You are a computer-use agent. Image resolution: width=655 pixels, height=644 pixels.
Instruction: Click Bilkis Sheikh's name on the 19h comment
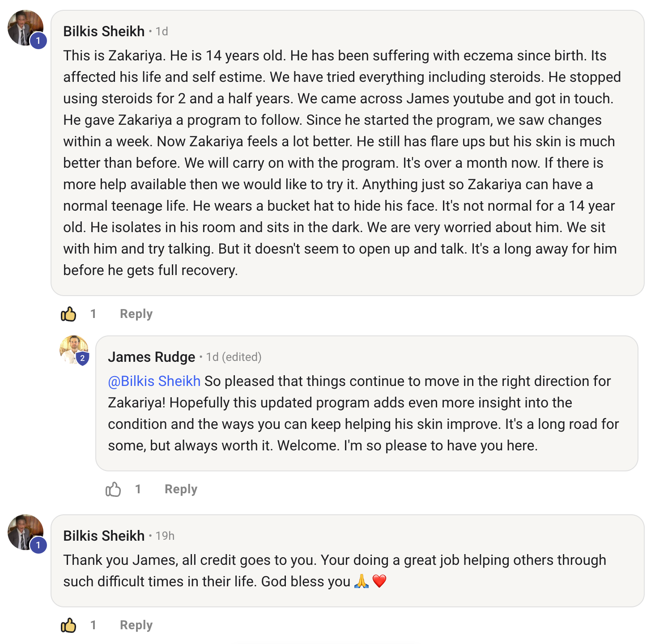(x=104, y=536)
